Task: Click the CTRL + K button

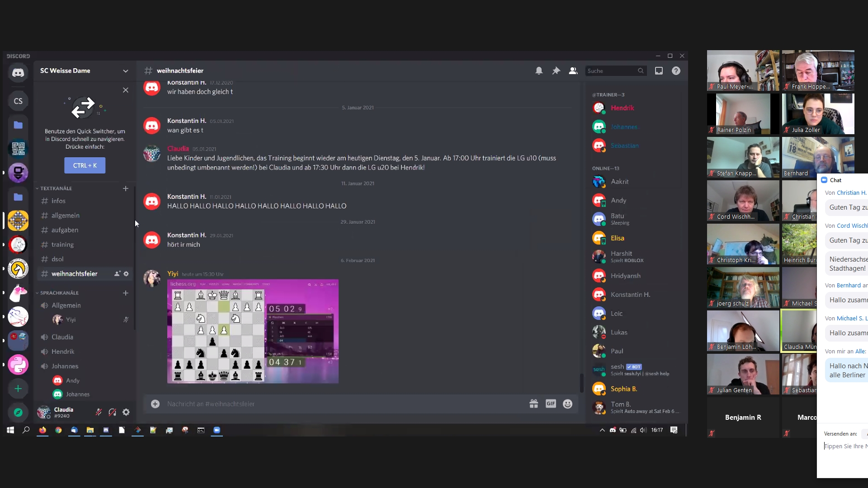Action: point(85,165)
